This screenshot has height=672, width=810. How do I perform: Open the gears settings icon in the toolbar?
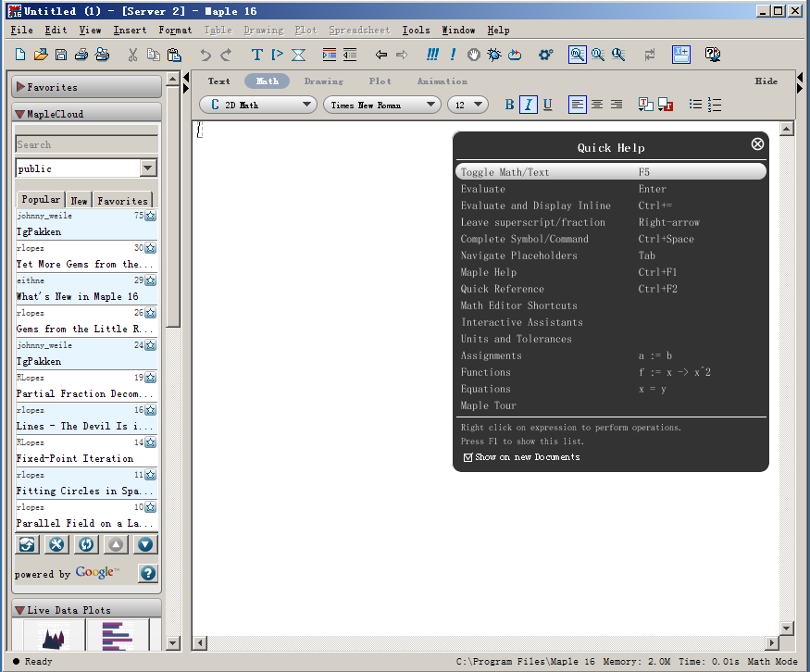click(x=546, y=55)
